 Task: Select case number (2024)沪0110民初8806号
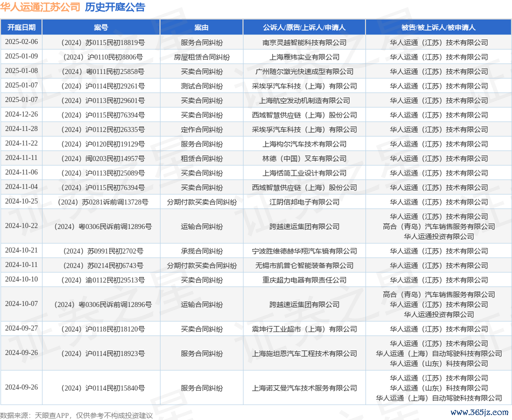[103, 57]
